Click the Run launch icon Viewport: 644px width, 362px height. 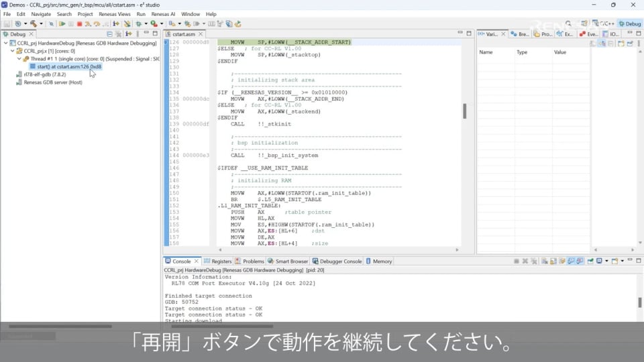[154, 24]
